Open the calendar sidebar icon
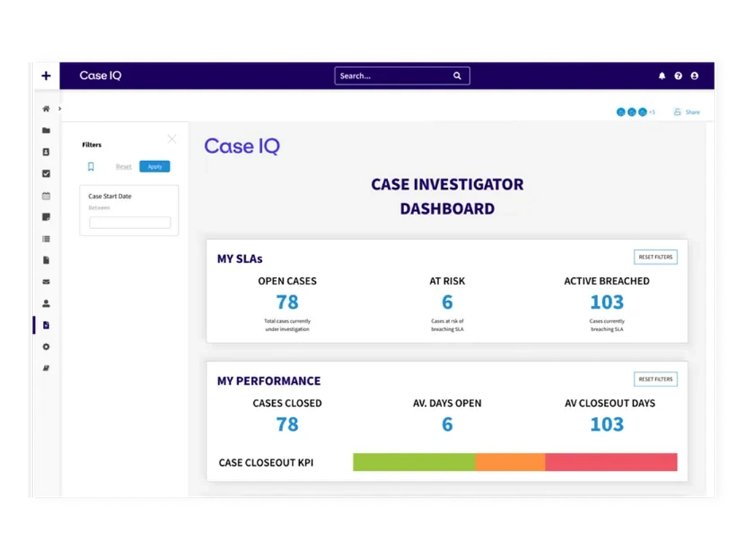This screenshot has width=747, height=560. [46, 195]
